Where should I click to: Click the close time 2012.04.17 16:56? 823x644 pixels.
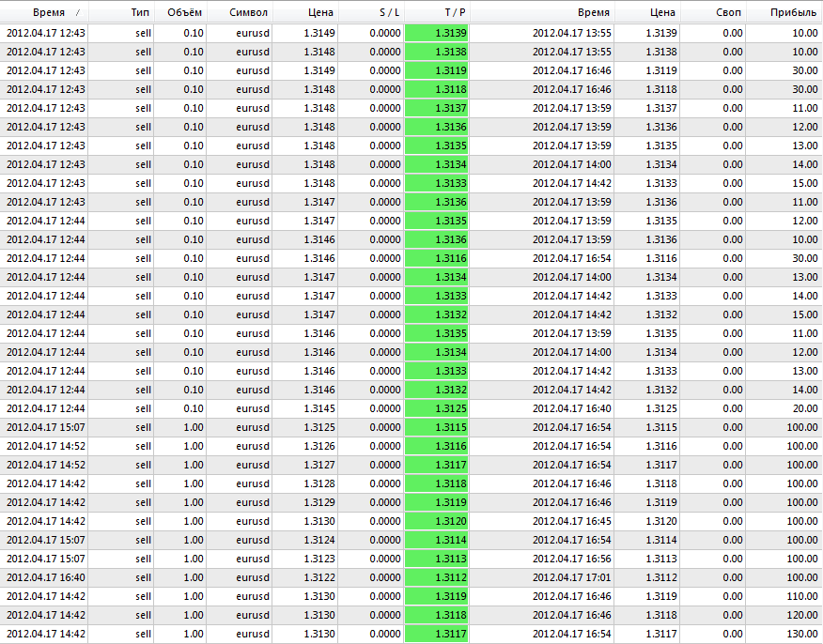[571, 559]
